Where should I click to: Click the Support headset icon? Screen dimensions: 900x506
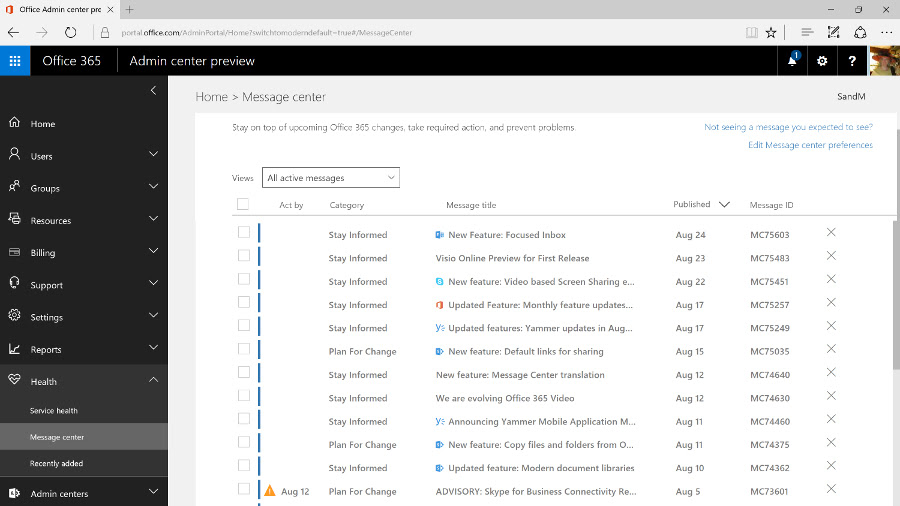pos(14,283)
